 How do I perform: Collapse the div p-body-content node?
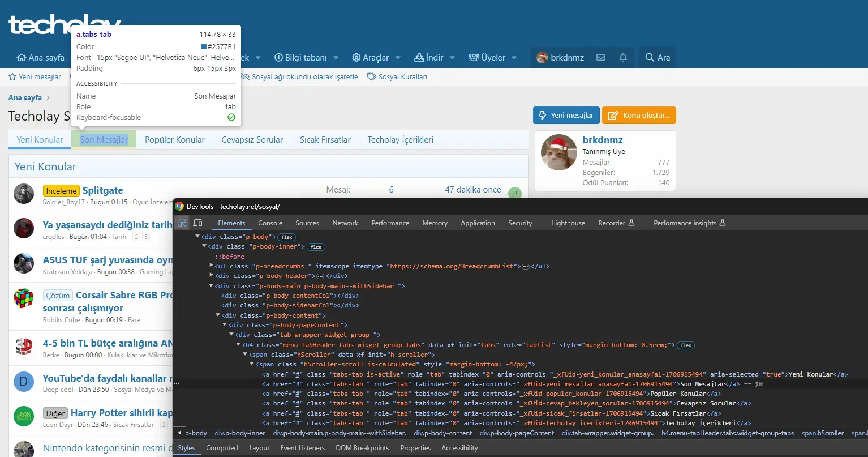click(x=218, y=315)
